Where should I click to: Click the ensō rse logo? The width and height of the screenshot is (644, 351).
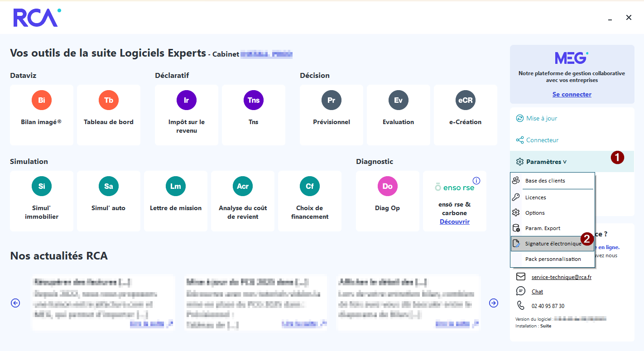[x=455, y=188]
